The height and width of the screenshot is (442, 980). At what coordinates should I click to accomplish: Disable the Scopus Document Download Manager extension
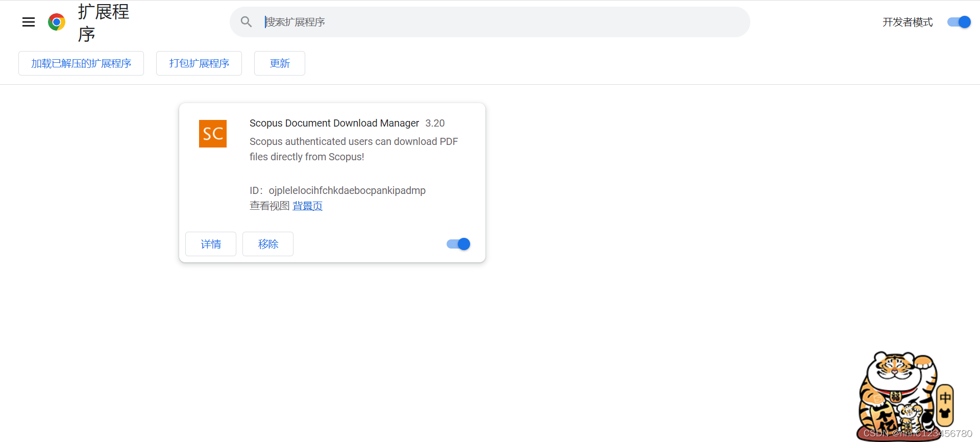point(458,244)
